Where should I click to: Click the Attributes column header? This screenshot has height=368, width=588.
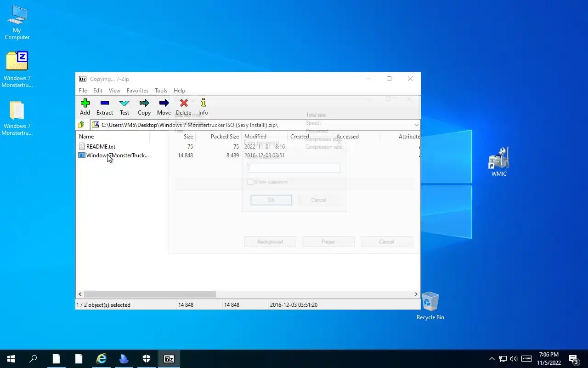(x=400, y=137)
